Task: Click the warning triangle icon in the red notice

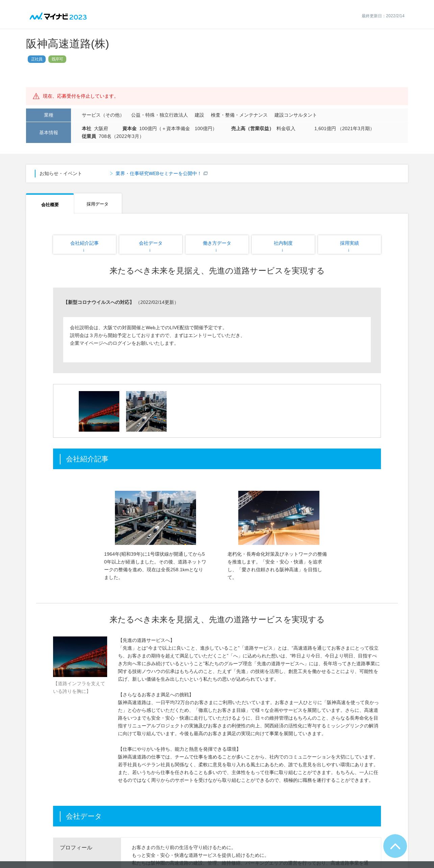Action: click(x=36, y=96)
